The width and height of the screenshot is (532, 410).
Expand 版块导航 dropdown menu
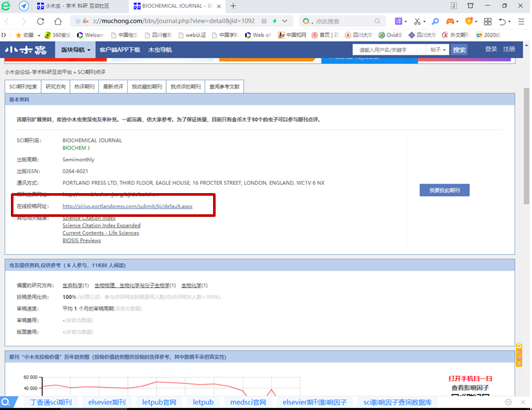pos(76,50)
